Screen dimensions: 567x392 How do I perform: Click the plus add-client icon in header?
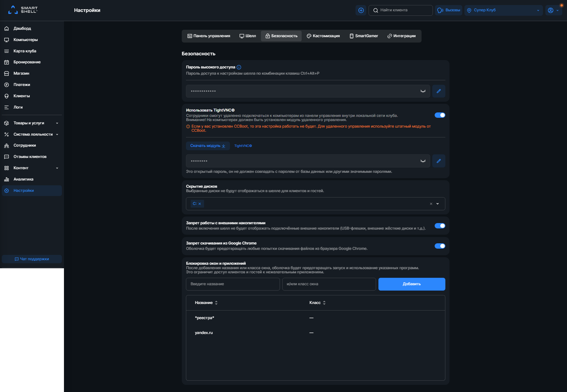[361, 10]
